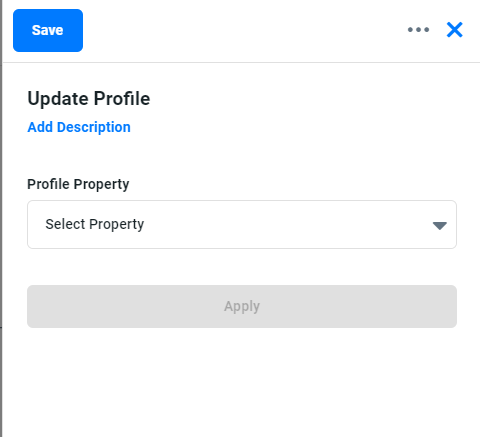This screenshot has height=437, width=480.
Task: Save the Update Profile action settings
Action: [x=48, y=30]
